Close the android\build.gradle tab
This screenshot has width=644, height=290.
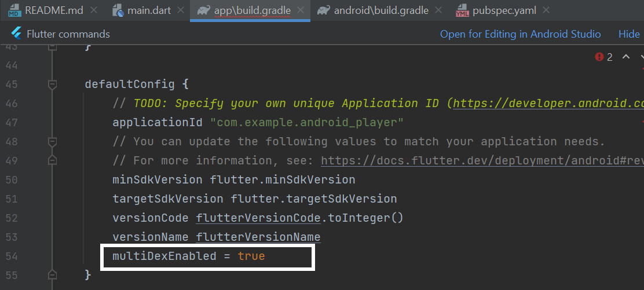click(438, 10)
